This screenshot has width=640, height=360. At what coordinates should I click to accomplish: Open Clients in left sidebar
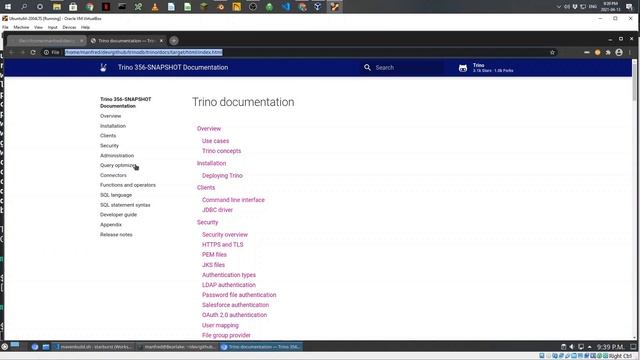[108, 136]
